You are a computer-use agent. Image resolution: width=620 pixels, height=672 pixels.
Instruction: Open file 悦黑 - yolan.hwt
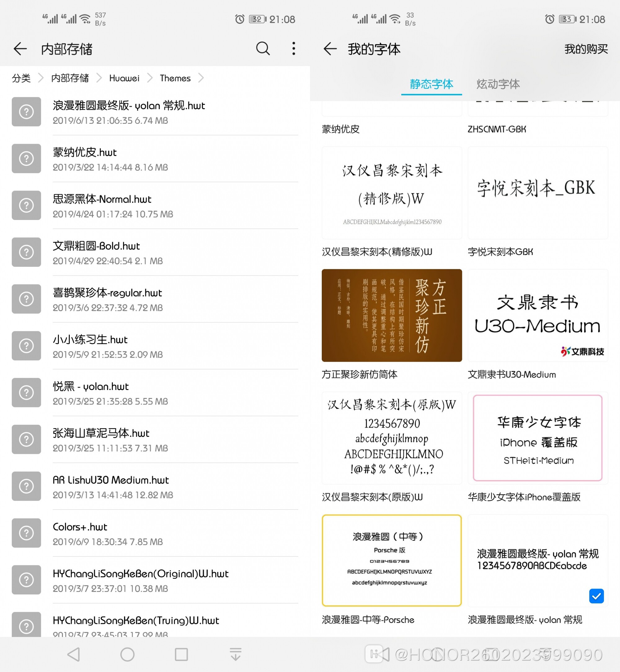155,392
